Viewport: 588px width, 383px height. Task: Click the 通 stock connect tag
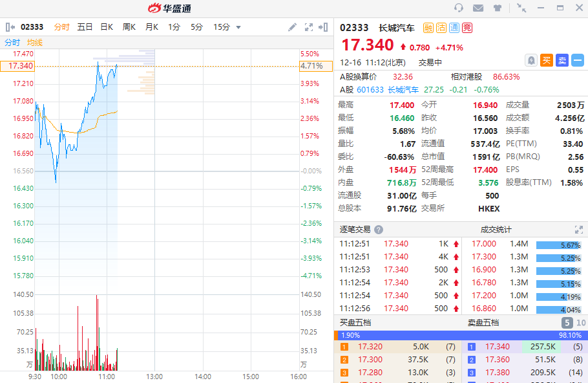point(454,28)
